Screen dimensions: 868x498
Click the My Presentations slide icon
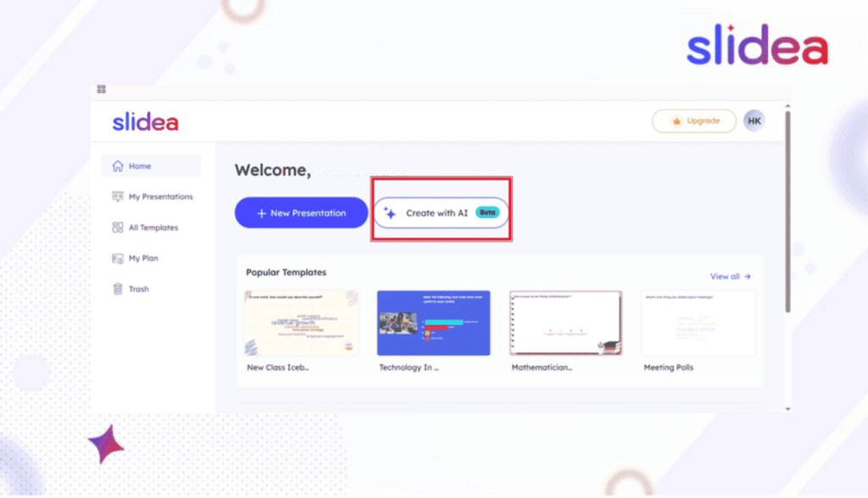coord(117,197)
